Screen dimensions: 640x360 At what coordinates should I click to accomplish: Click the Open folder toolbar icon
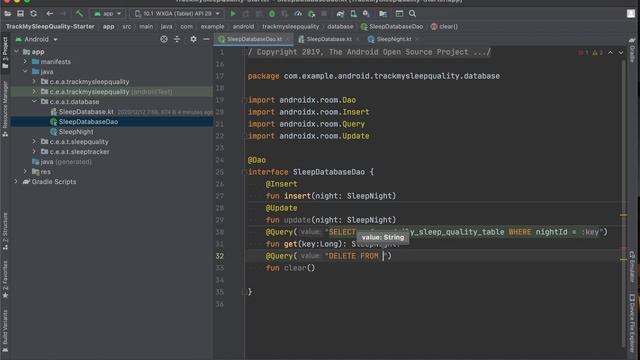pyautogui.click(x=7, y=14)
